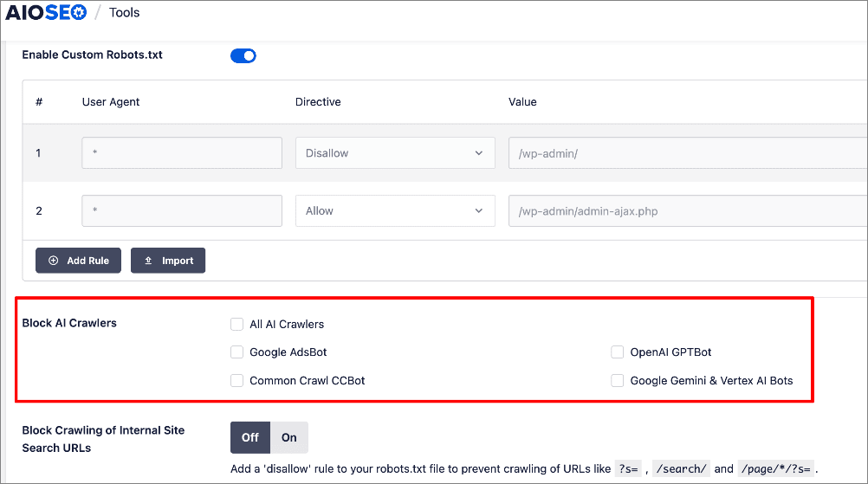Select On for internal search crawling

pos(289,437)
